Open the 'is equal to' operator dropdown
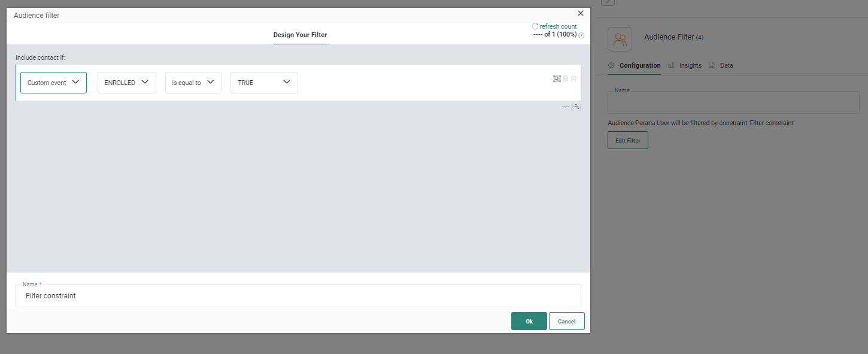Viewport: 868px width, 354px height. 193,83
